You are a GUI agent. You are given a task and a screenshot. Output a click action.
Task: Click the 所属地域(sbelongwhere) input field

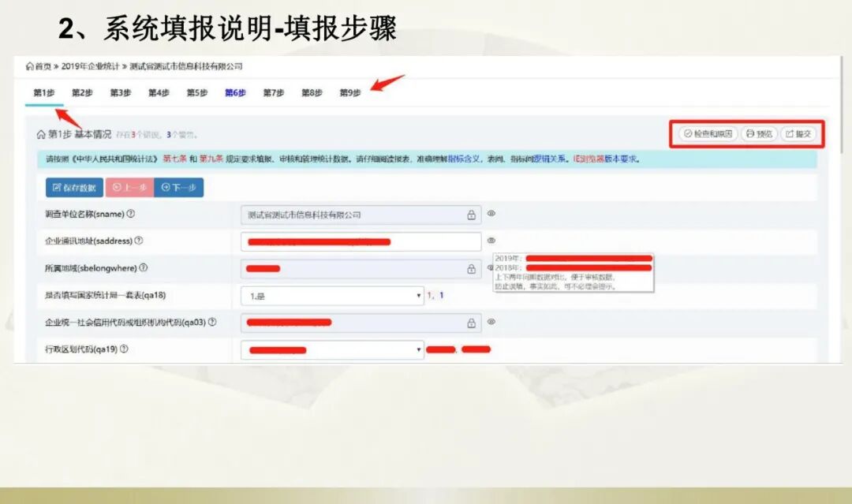coord(361,269)
